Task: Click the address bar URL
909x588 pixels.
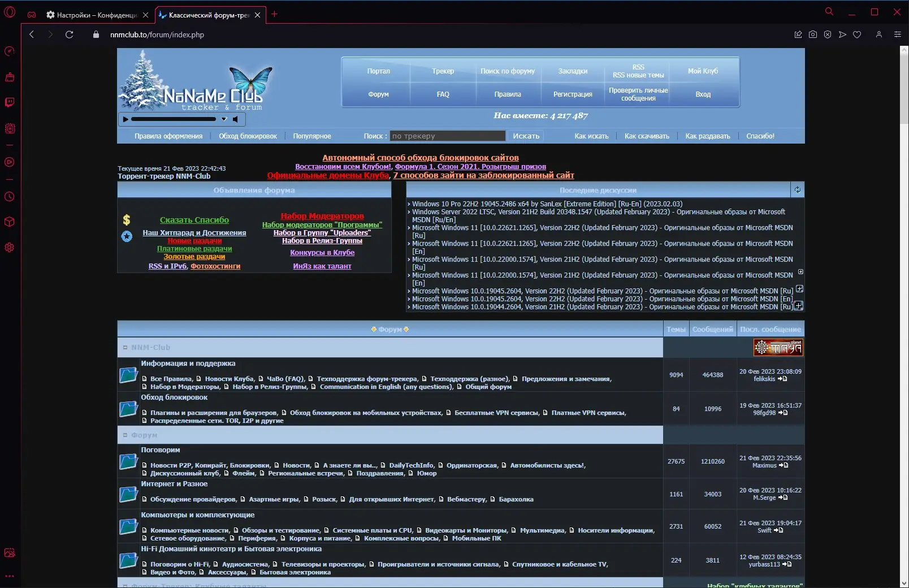Action: pos(157,34)
